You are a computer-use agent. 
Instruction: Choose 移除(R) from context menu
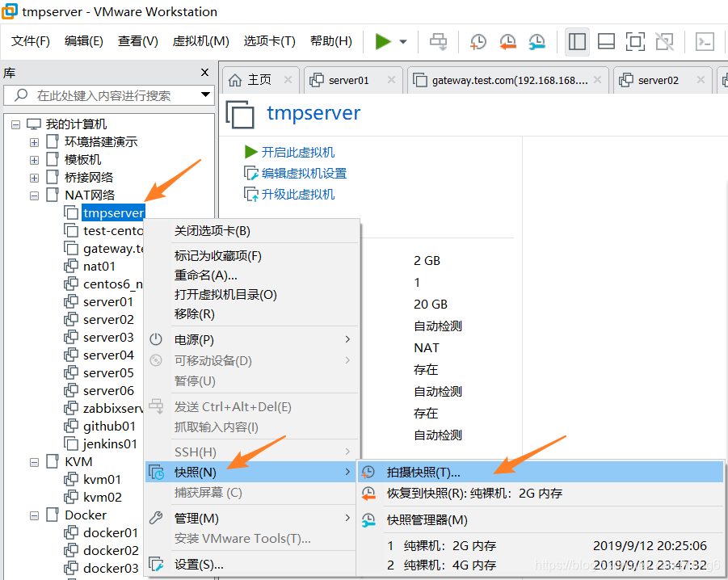[x=251, y=314]
